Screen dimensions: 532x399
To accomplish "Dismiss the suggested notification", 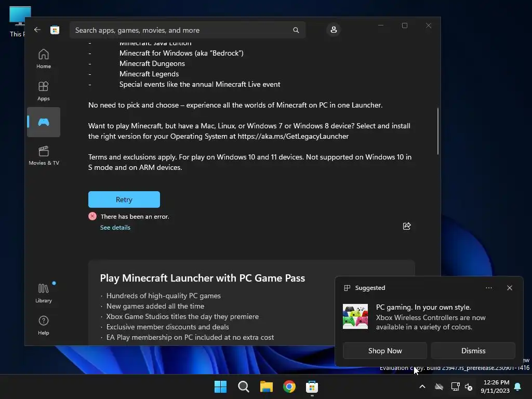I will tap(473, 351).
